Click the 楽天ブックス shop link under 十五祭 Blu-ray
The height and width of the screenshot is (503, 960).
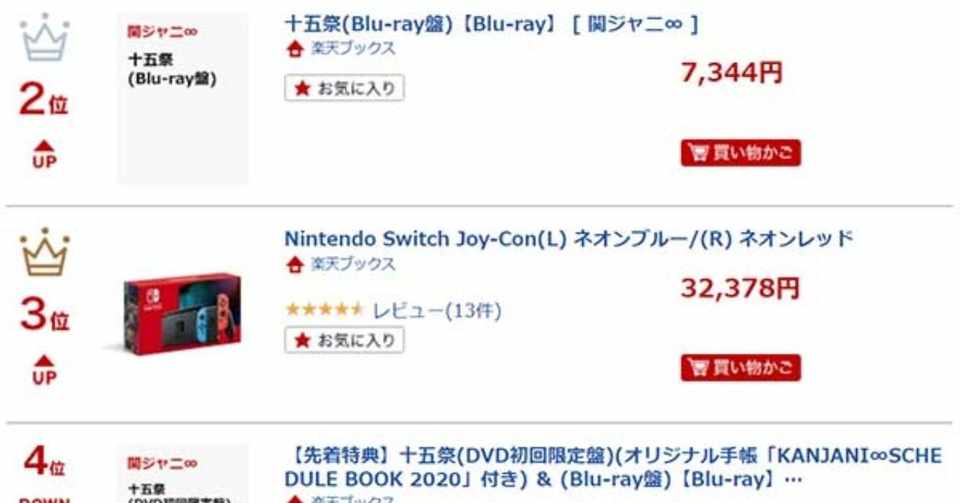[352, 49]
